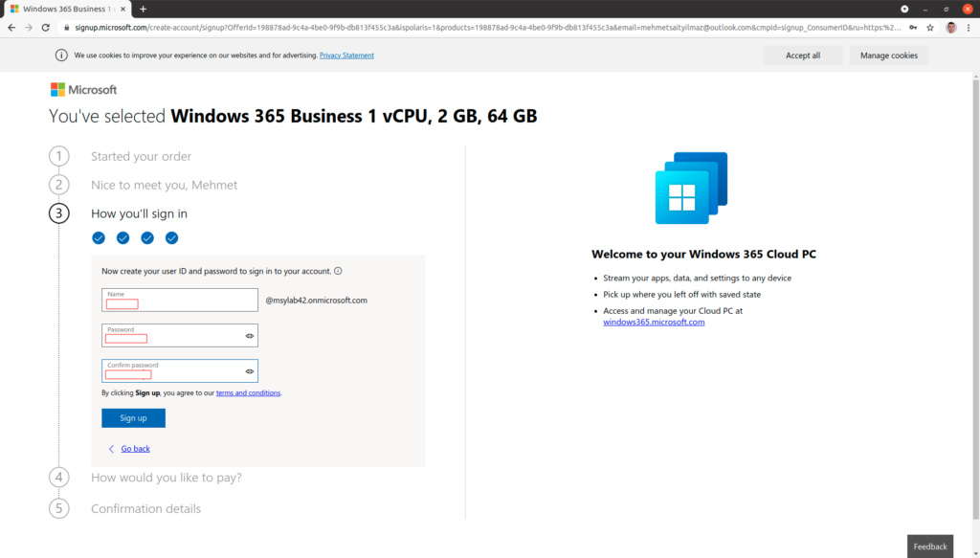This screenshot has height=558, width=980.
Task: Open the terms and conditions link
Action: (248, 393)
